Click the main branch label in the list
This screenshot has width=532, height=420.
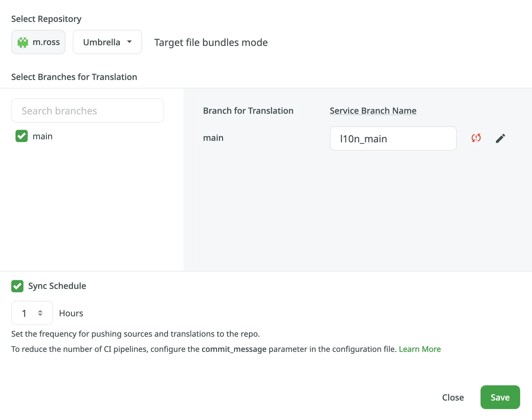[x=43, y=136]
